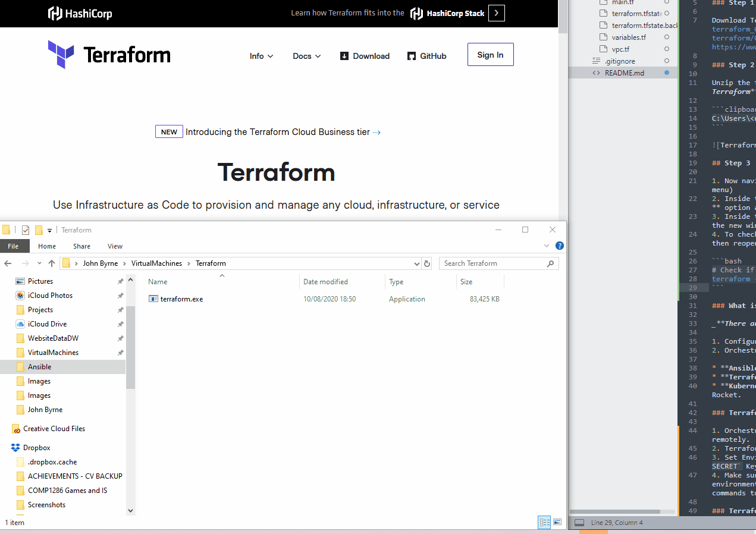Click the Download link in website nav

pos(365,56)
